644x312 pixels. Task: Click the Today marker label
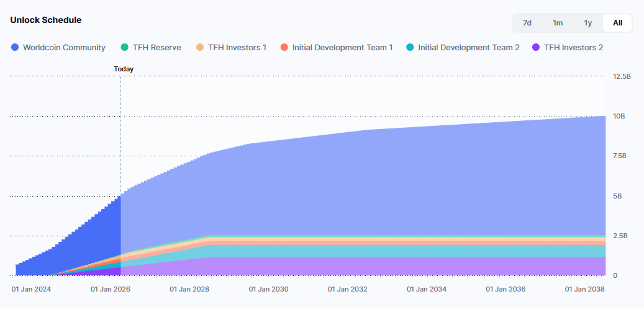[124, 69]
